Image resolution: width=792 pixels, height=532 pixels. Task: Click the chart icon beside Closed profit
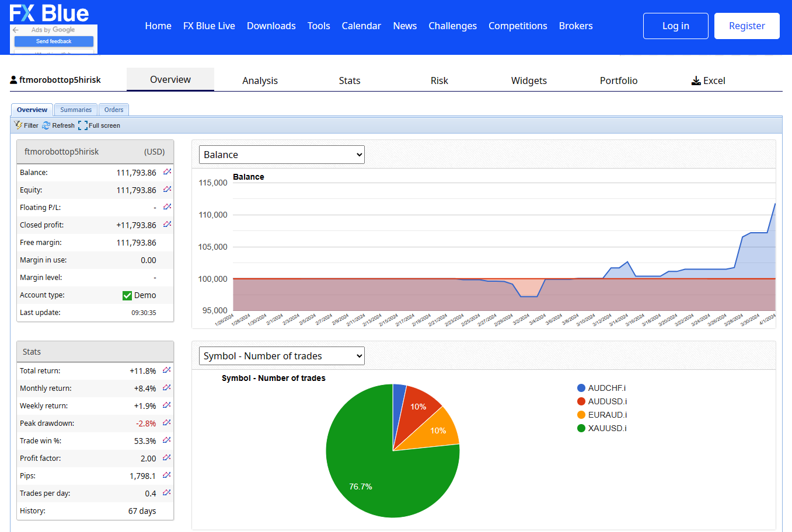[168, 225]
